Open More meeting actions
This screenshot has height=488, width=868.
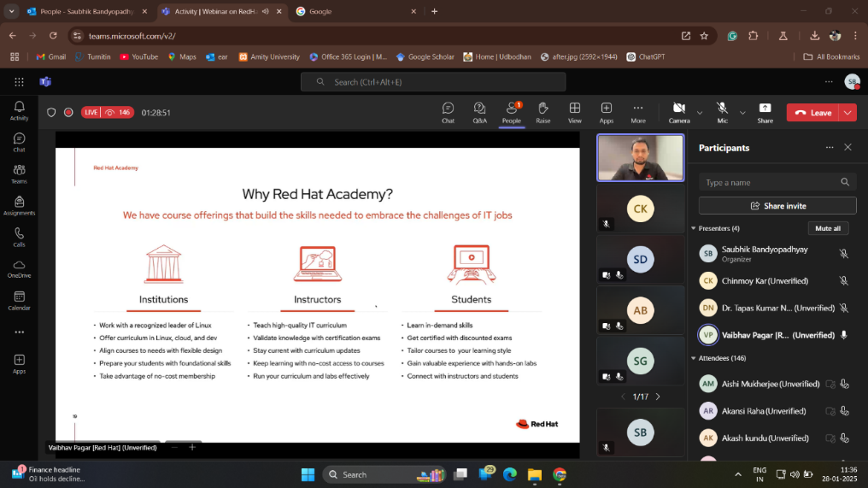[637, 113]
